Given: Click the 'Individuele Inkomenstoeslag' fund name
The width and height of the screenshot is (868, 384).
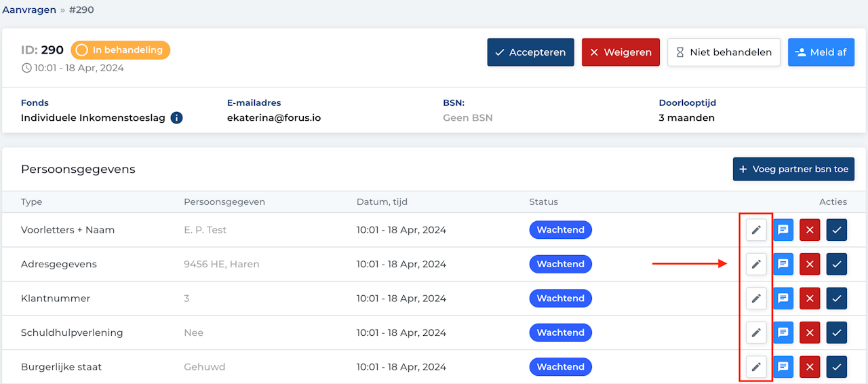Looking at the screenshot, I should point(94,118).
